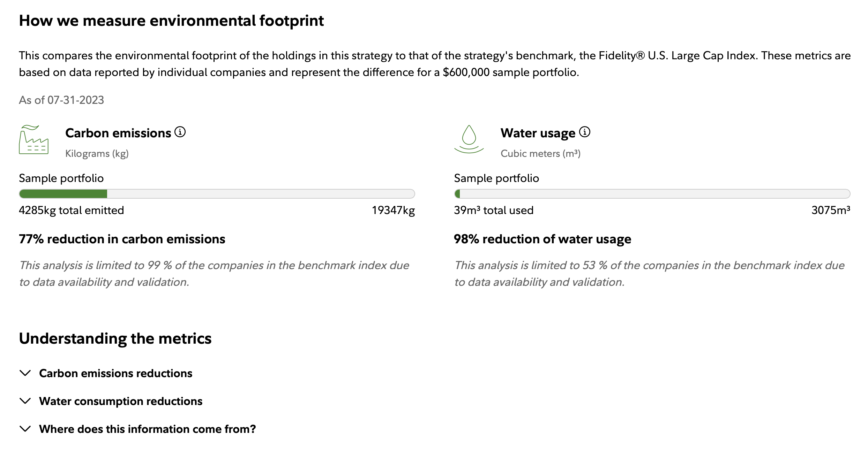
Task: Click the 3075m³ benchmark value
Action: click(831, 210)
